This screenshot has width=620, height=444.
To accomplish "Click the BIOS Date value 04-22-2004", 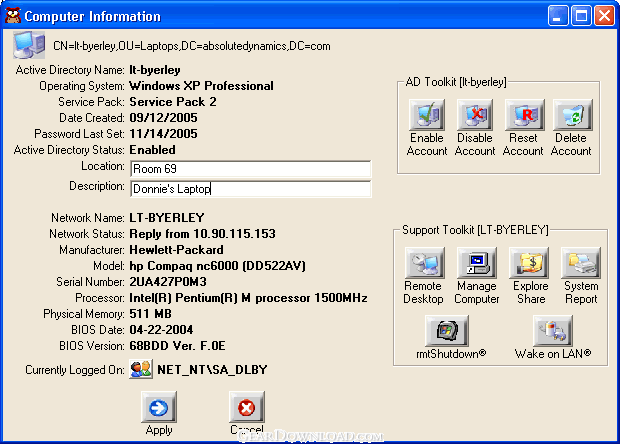I will (x=161, y=330).
